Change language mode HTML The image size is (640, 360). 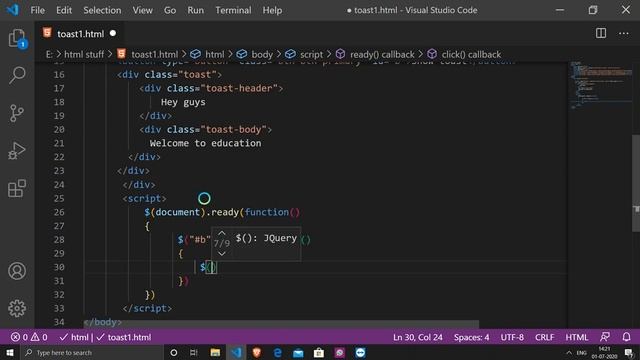(576, 337)
